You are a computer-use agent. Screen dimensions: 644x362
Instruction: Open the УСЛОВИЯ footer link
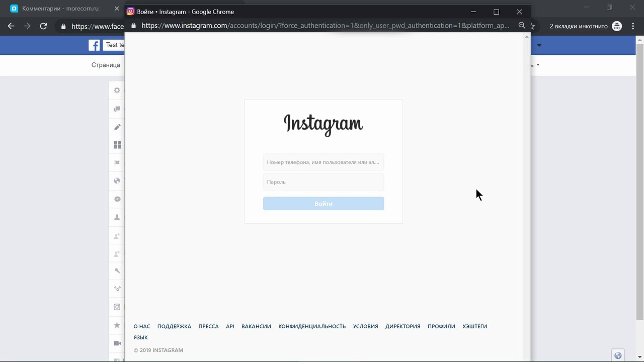coord(365,326)
